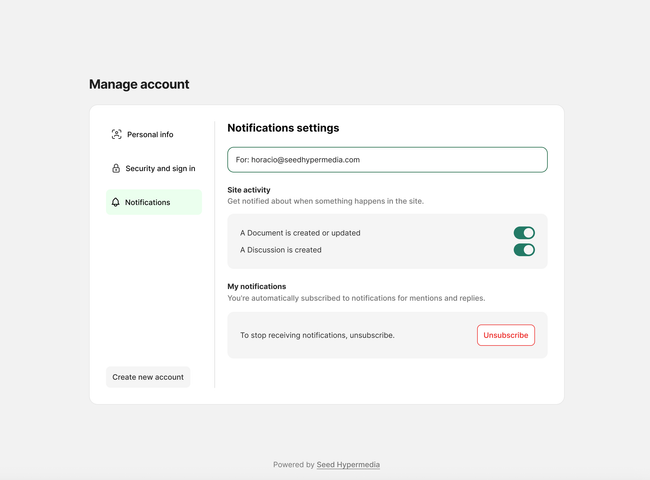This screenshot has width=650, height=480.
Task: Open the Seed Hypermedia footer link
Action: point(348,465)
